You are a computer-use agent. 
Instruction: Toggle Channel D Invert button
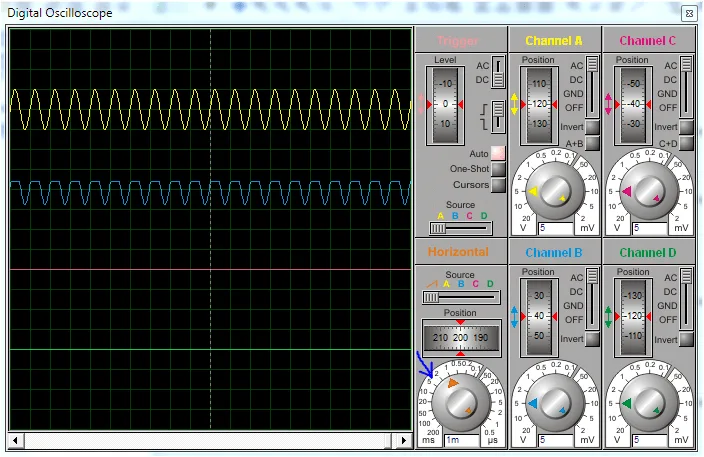pos(686,339)
